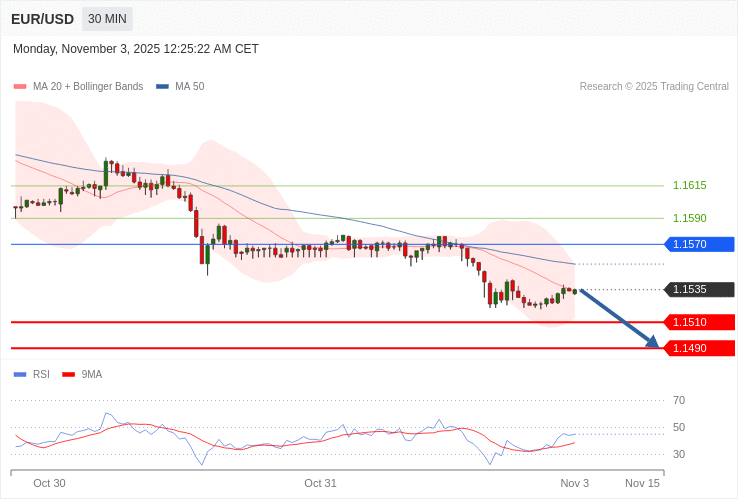This screenshot has height=500, width=738.
Task: Click the Nov 15 date axis label
Action: click(642, 483)
